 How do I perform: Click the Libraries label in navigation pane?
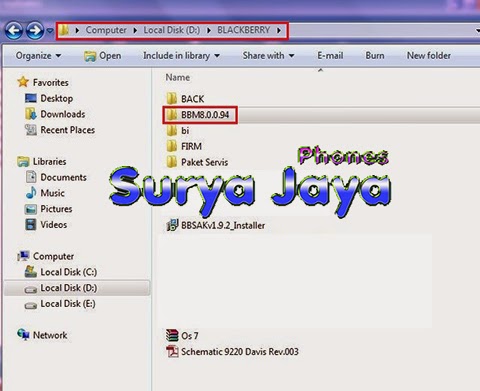click(x=49, y=162)
